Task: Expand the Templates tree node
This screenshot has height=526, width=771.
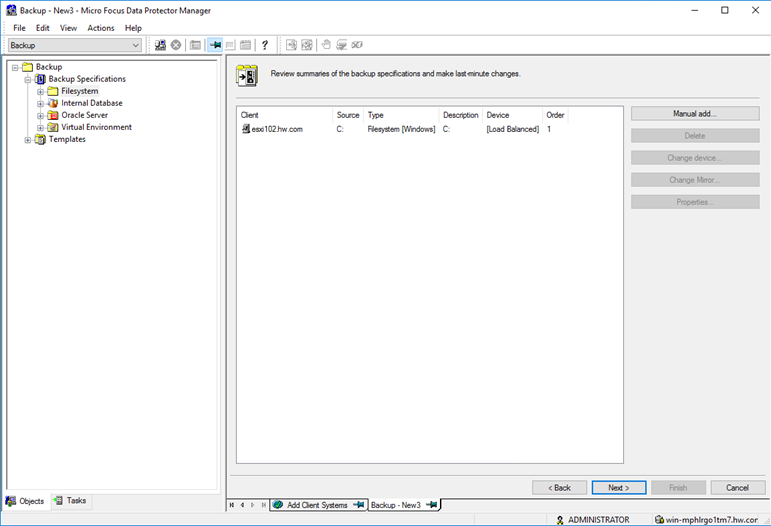Action: coord(28,140)
